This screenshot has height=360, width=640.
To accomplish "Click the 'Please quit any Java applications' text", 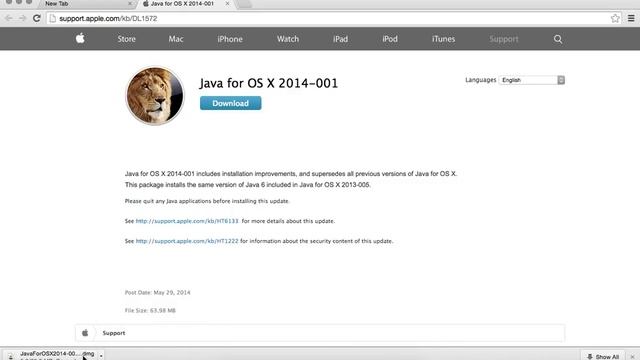I will [x=207, y=201].
